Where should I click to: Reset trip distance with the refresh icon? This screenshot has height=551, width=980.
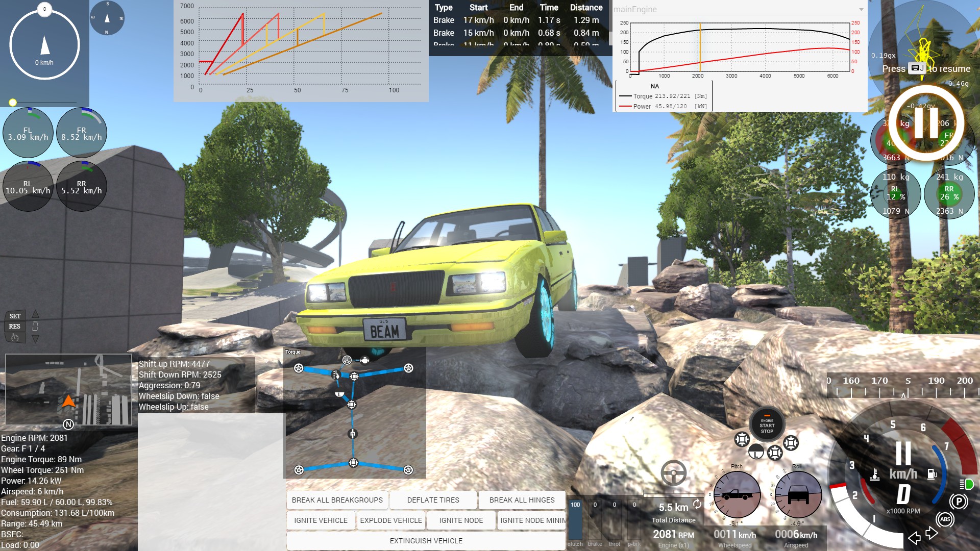coord(697,504)
